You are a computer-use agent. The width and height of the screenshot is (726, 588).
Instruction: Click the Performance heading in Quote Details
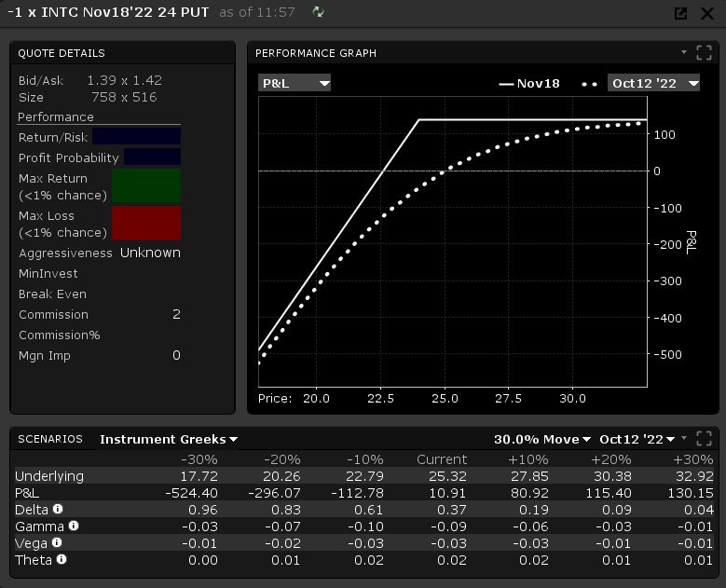pos(56,116)
